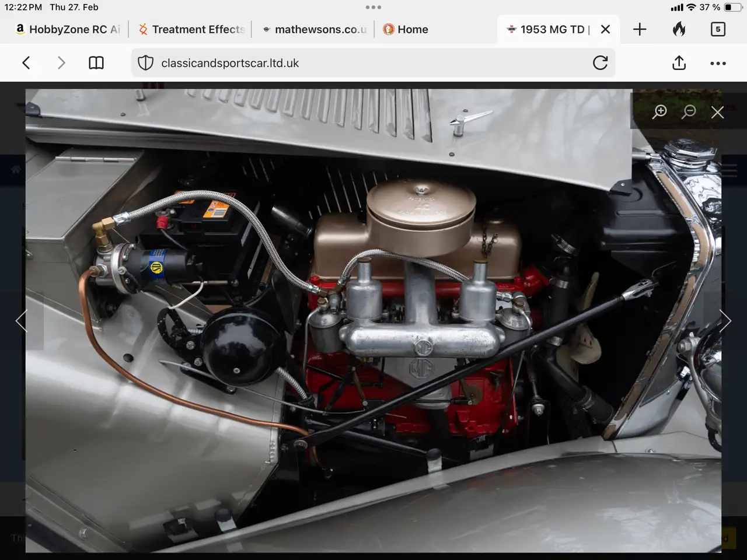The height and width of the screenshot is (560, 747).
Task: Show the previous gallery photo
Action: pos(22,321)
